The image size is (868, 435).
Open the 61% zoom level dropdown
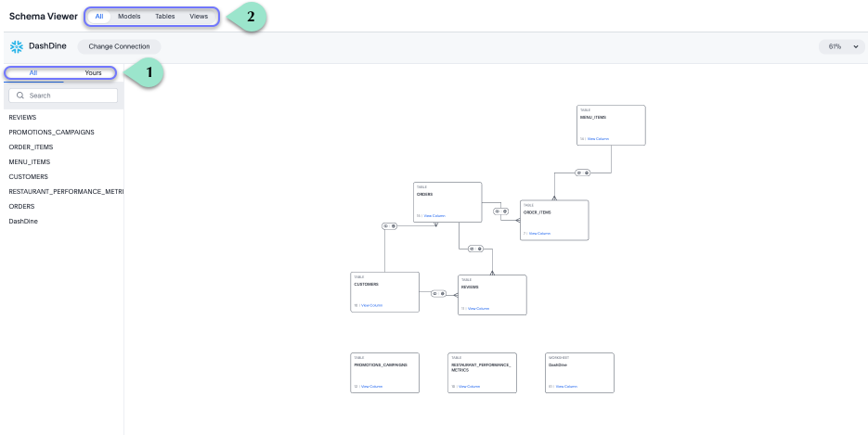coord(841,46)
